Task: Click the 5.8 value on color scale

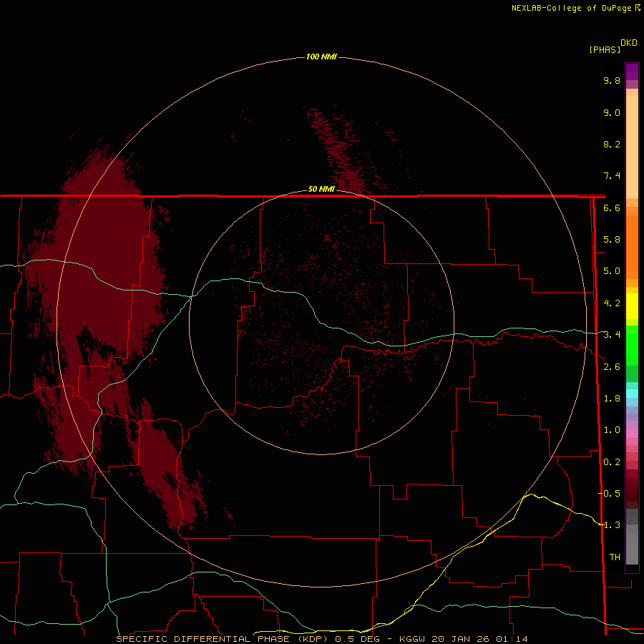Action: [x=612, y=240]
